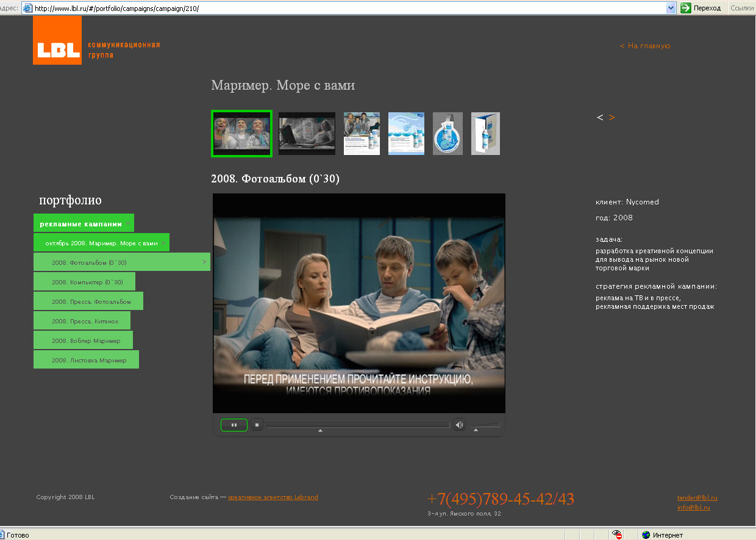This screenshot has height=540, width=756.
Task: Select '2008. Листовка Маример' menu item
Action: click(86, 360)
